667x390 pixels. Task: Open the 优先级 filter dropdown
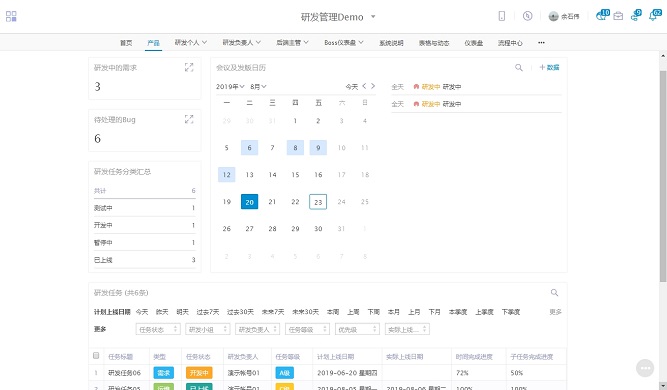(357, 329)
